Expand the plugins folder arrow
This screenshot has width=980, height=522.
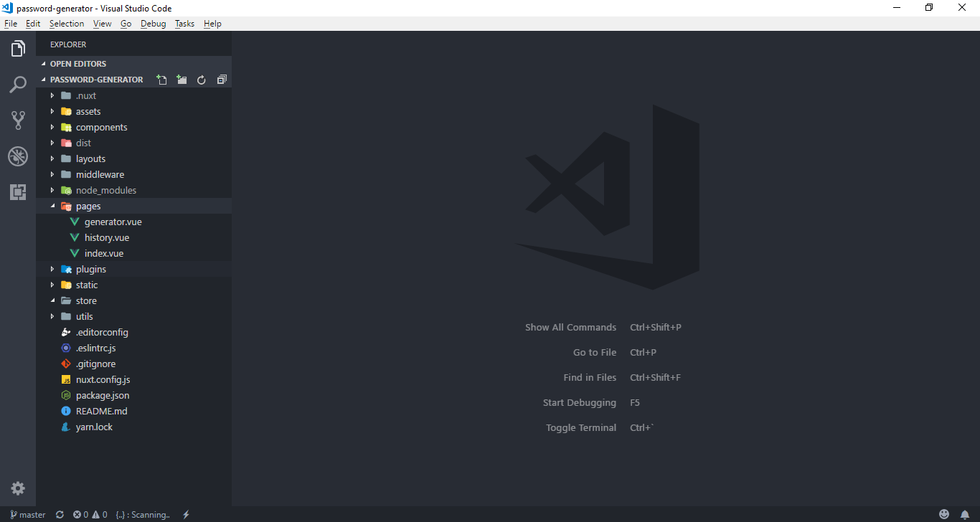(52, 269)
